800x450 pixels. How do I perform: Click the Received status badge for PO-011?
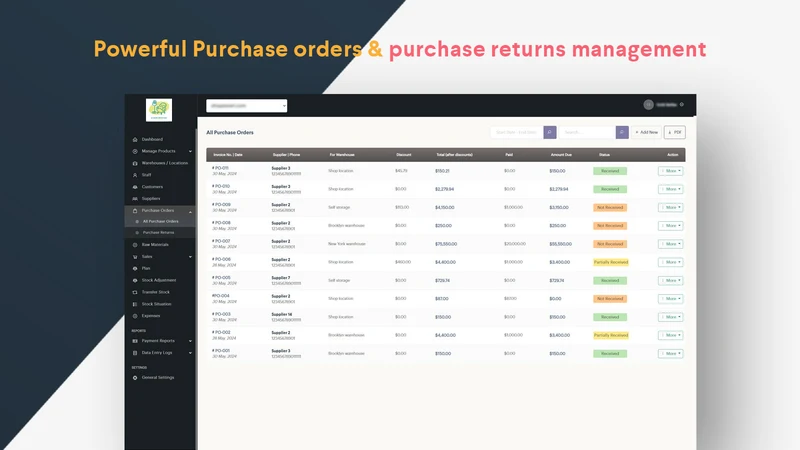point(610,171)
